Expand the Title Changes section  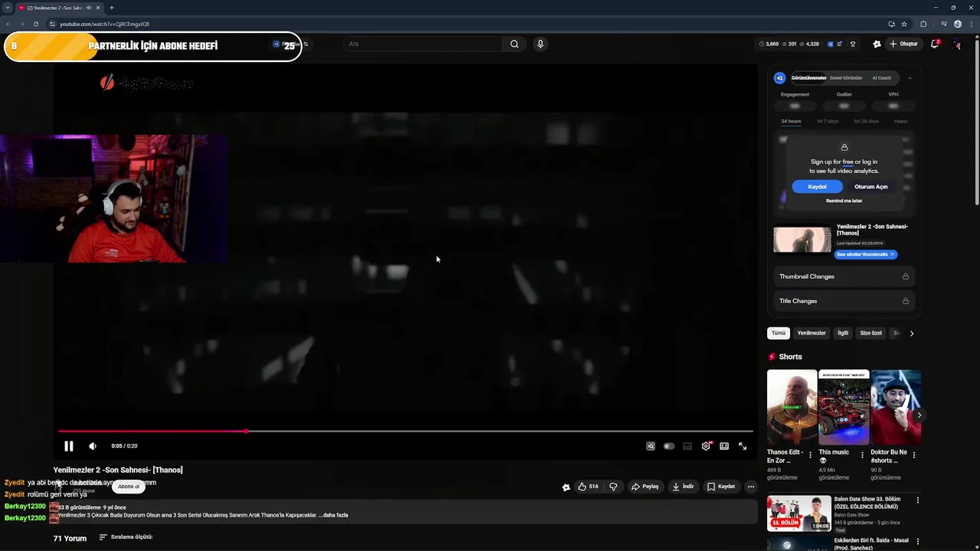pyautogui.click(x=844, y=301)
